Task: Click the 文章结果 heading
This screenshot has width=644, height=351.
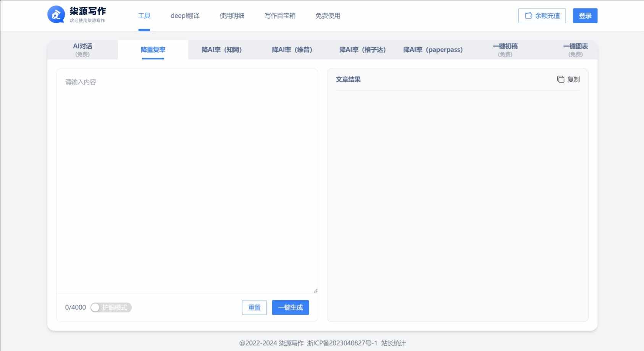Action: click(x=348, y=79)
